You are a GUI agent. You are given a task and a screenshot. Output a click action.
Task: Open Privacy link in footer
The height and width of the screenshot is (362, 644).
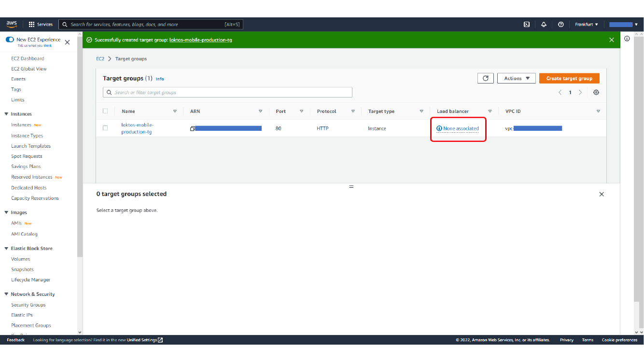[567, 340]
